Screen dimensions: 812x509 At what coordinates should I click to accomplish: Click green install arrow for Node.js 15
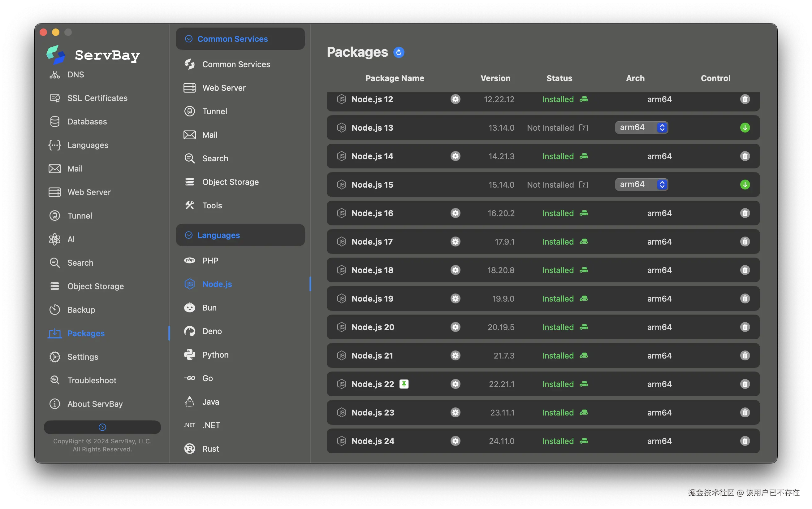tap(745, 185)
